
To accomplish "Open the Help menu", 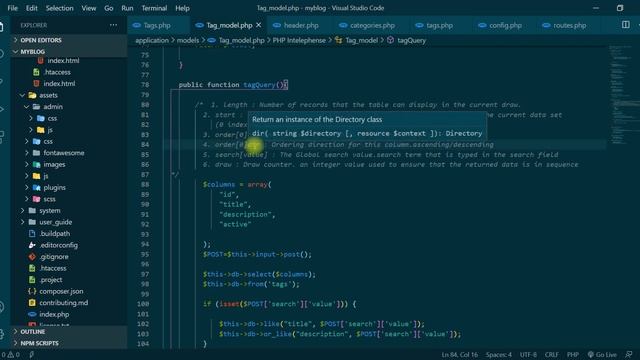I will click(182, 8).
